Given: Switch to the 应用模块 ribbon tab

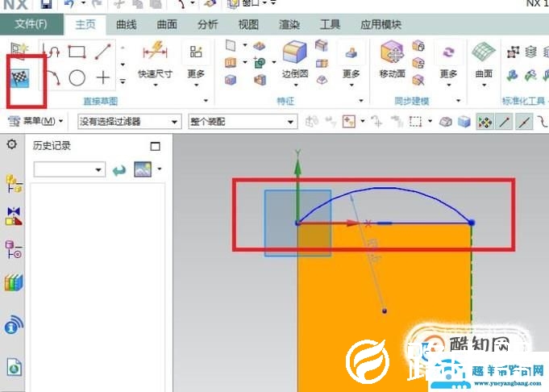Looking at the screenshot, I should tap(381, 24).
